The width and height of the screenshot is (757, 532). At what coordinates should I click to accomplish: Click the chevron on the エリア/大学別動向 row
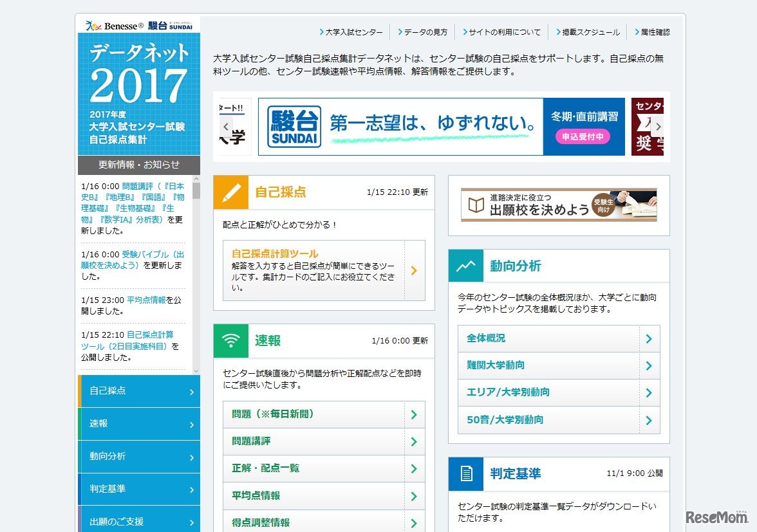[649, 392]
